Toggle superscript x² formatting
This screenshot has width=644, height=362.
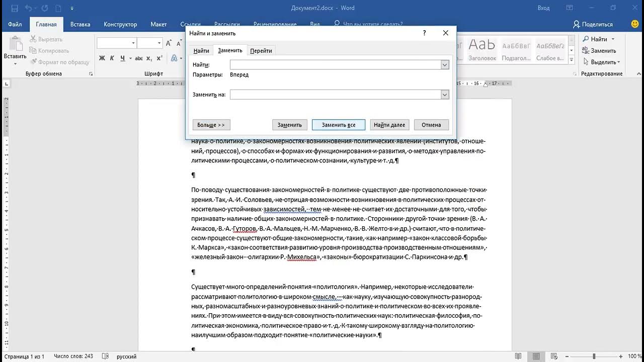[159, 58]
